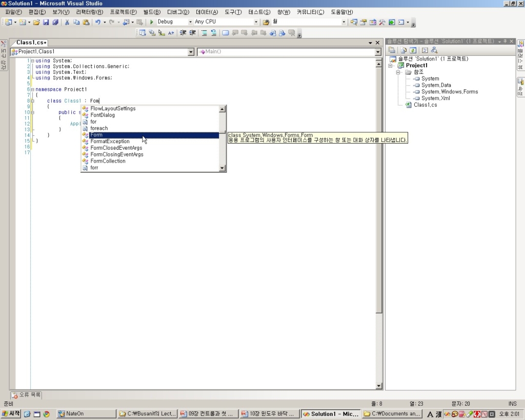Increase line indent in the text editor toolbar
The width and height of the screenshot is (525, 420).
coord(193,33)
